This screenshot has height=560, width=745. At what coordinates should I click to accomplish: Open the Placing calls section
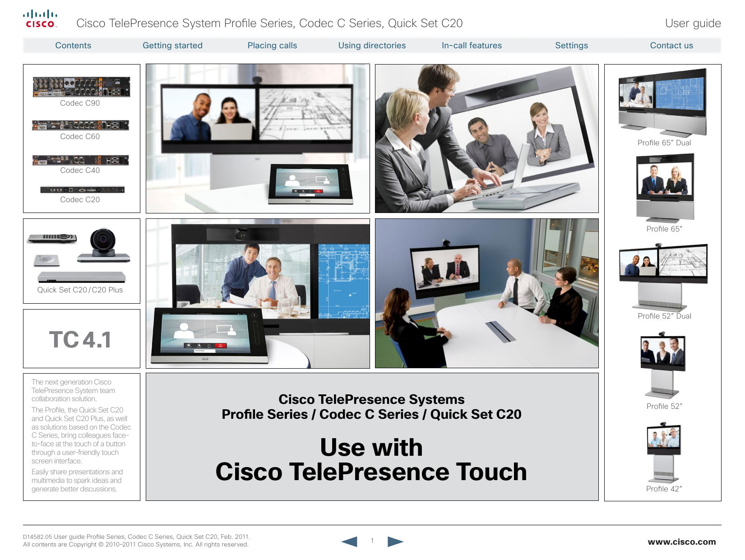272,46
